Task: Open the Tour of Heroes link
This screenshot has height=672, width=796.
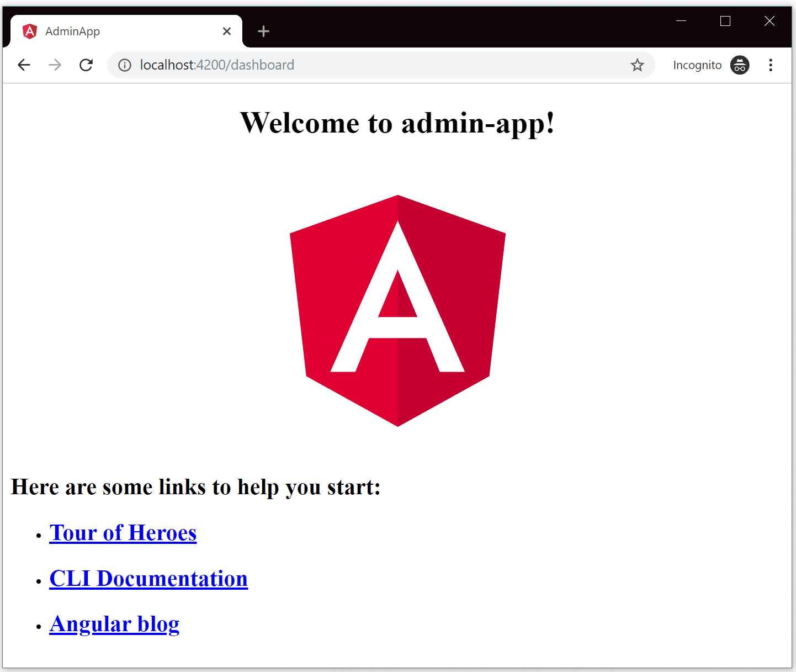Action: (x=123, y=533)
